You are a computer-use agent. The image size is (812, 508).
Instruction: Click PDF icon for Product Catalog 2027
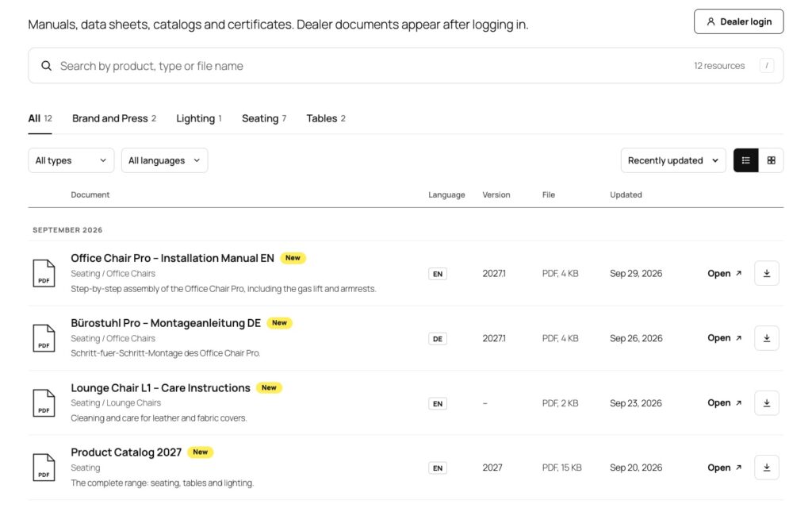(x=44, y=467)
